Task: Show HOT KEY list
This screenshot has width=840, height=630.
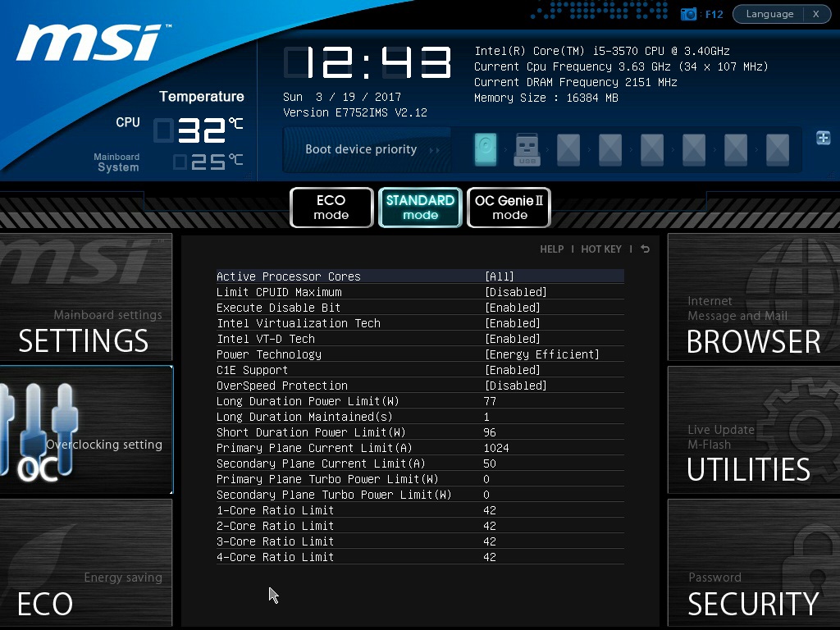Action: pos(601,249)
